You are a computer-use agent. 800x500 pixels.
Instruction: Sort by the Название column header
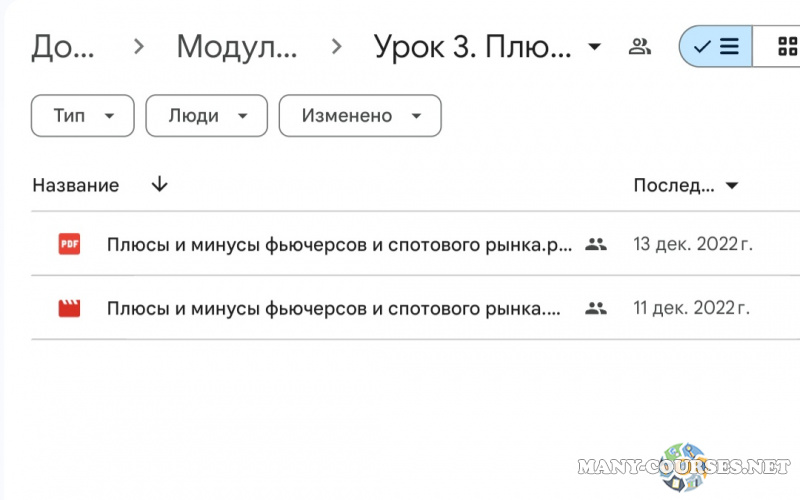[x=75, y=185]
